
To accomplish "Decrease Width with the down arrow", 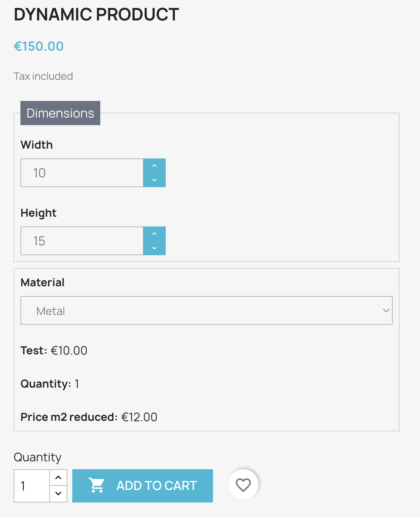I will 154,180.
